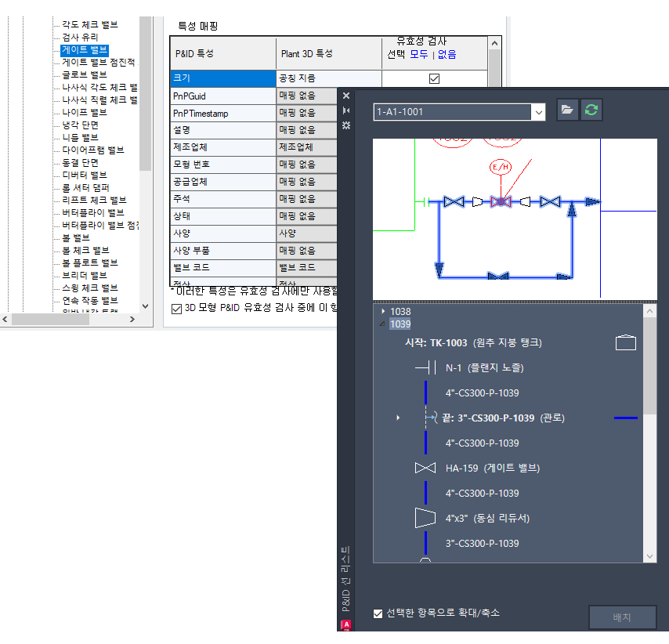
Task: Select N-1 (플랜지 노즐) list entry
Action: (485, 368)
